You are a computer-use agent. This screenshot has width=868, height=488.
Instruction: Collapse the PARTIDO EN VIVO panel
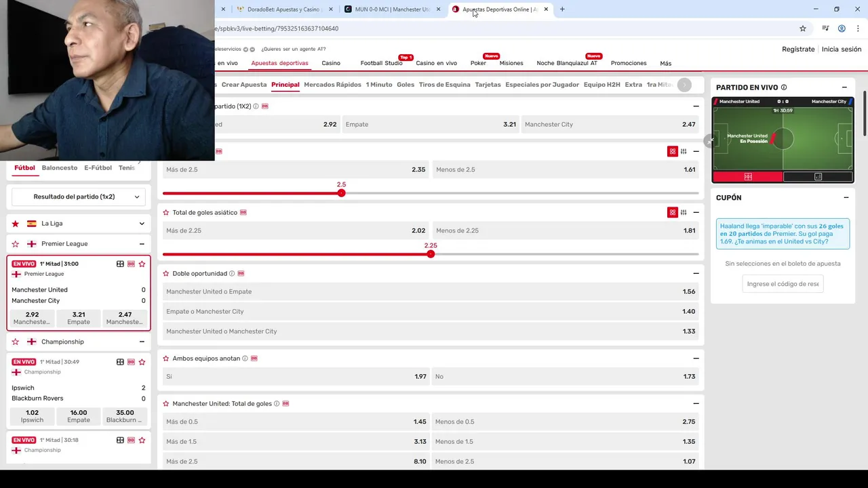click(844, 87)
